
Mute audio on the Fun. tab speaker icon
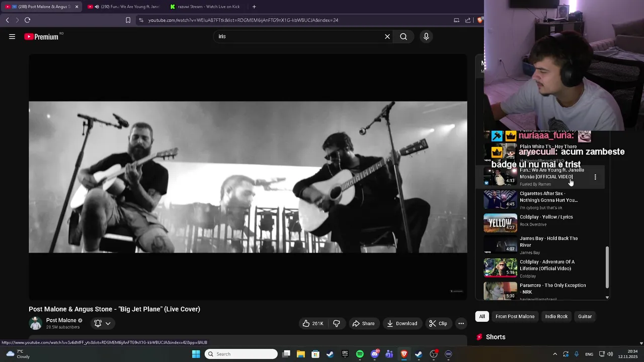pos(97,7)
